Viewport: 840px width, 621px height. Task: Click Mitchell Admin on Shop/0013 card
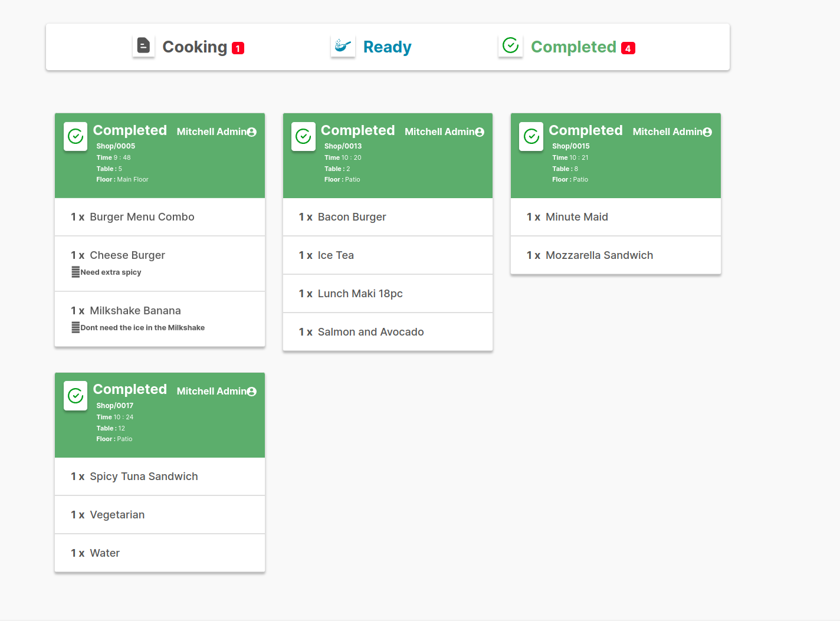[439, 132]
